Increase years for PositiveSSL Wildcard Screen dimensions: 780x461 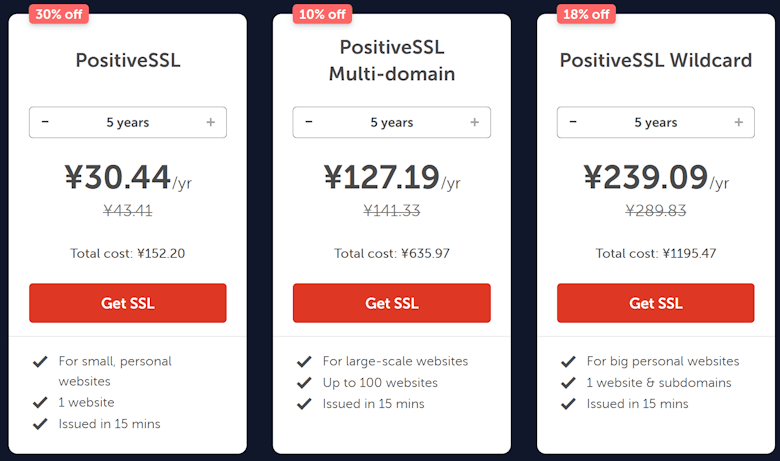(738, 122)
